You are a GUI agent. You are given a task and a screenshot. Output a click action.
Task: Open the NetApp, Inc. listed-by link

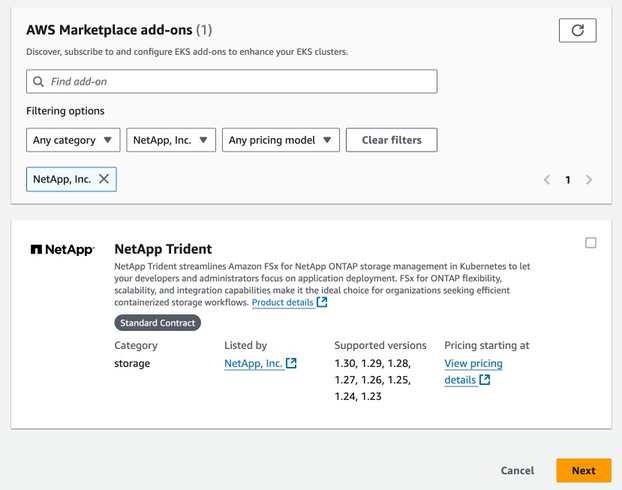(x=253, y=363)
